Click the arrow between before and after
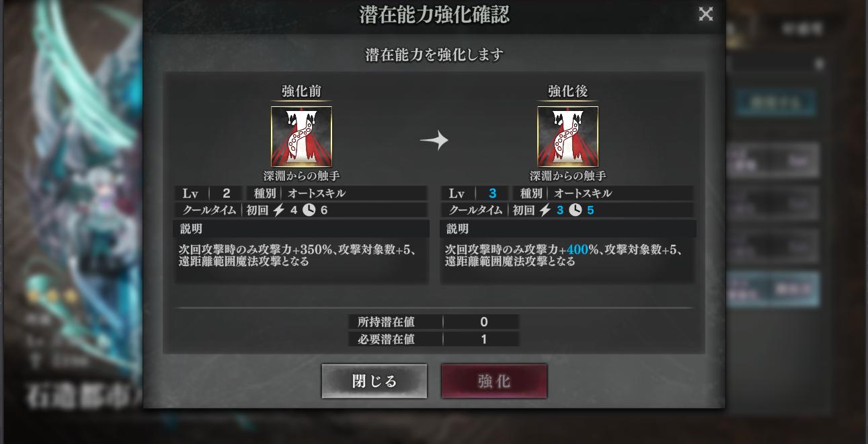This screenshot has height=444, width=868. 434,141
